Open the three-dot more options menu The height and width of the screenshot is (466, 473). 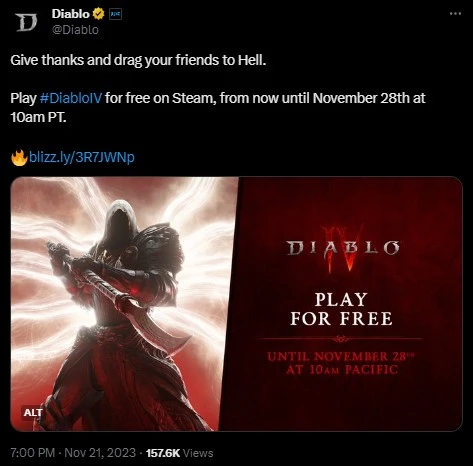click(x=455, y=14)
